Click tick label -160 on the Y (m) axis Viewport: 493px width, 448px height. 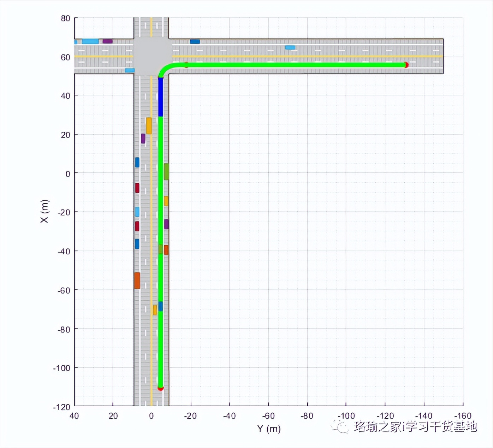pyautogui.click(x=463, y=416)
